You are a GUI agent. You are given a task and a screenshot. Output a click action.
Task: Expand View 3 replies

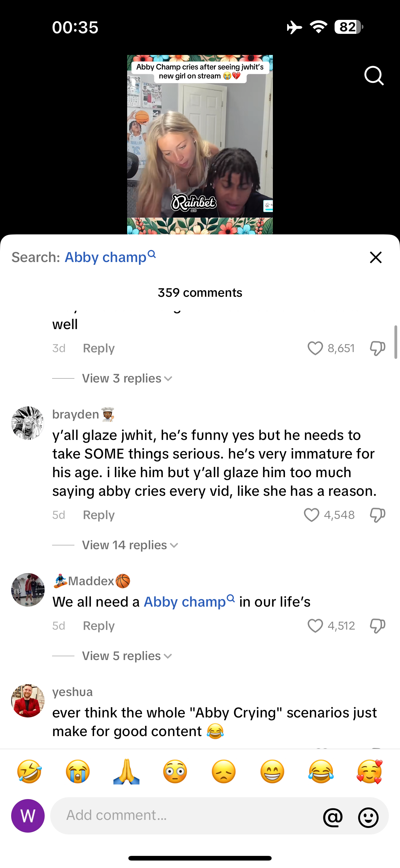(127, 378)
